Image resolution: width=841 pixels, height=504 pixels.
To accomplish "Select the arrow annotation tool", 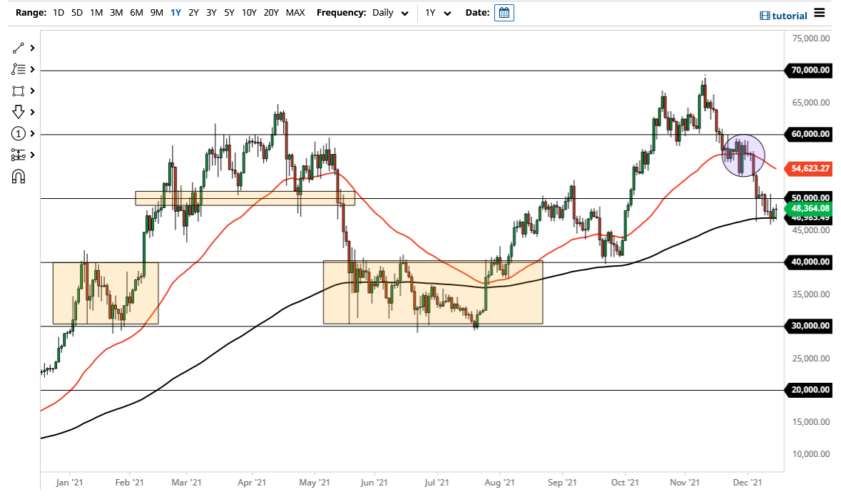I will tap(19, 112).
